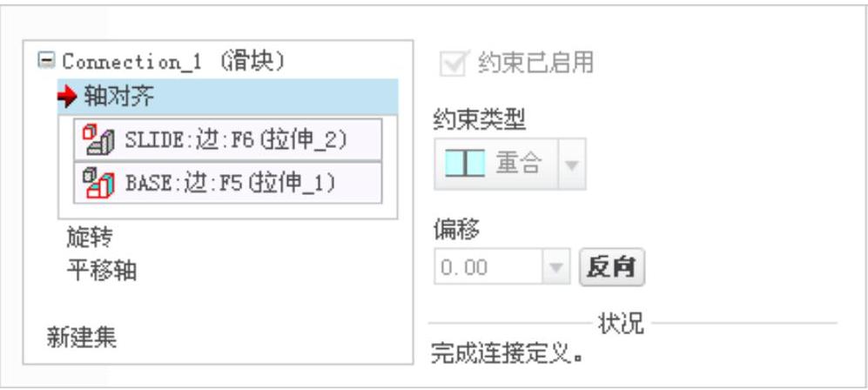Click the red arrow beside 轴对齐
This screenshot has height=390, width=868.
(67, 97)
